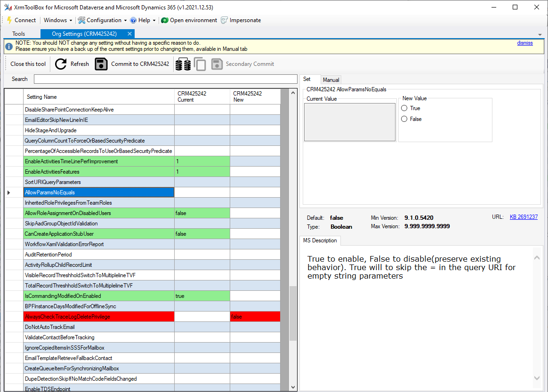Viewport: 548px width, 392px height.
Task: Click the Commit to CRM425242 save icon
Action: (101, 64)
